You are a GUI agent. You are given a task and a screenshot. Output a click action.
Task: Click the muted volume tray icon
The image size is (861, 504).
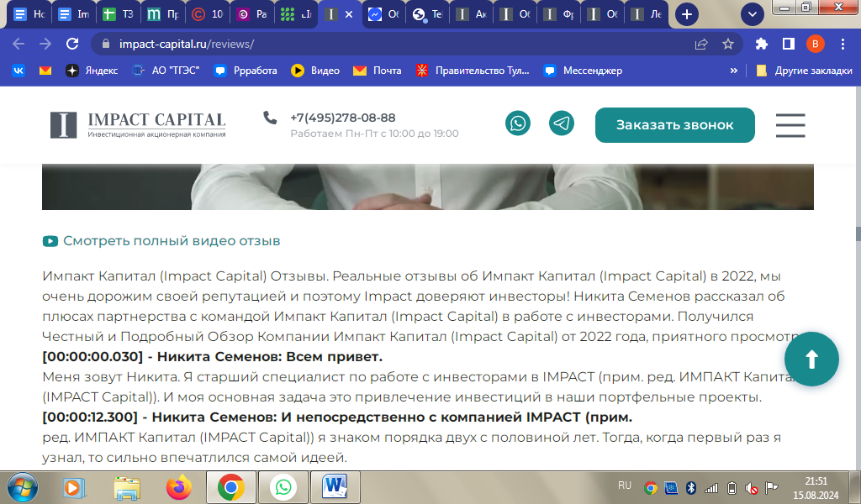(751, 487)
